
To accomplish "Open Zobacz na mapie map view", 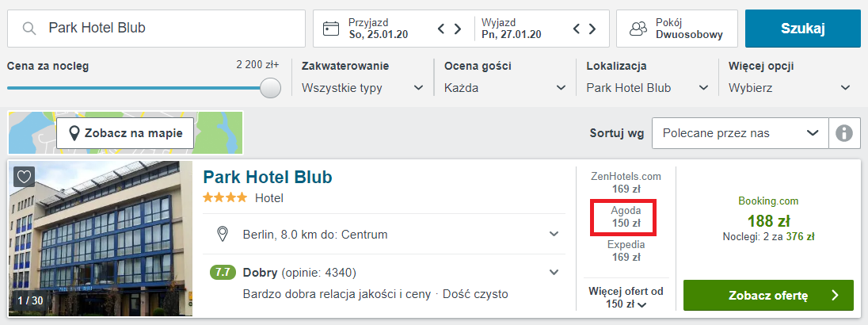I will click(x=125, y=133).
